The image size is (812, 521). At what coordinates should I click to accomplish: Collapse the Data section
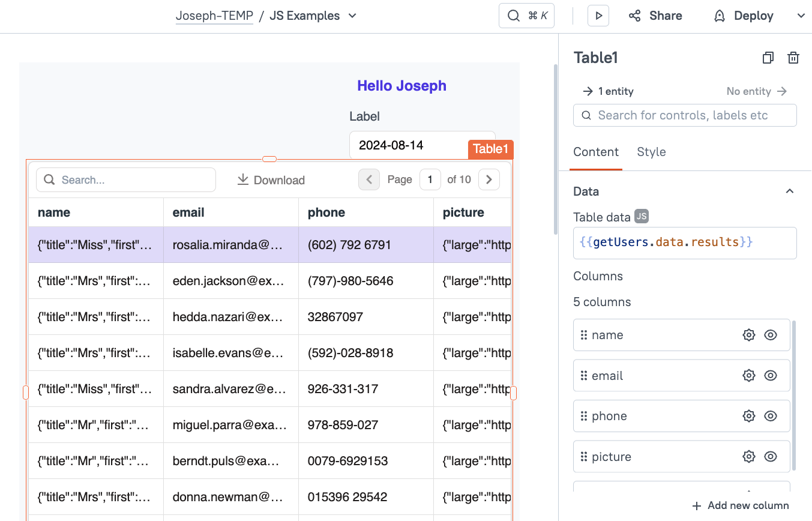pyautogui.click(x=789, y=191)
